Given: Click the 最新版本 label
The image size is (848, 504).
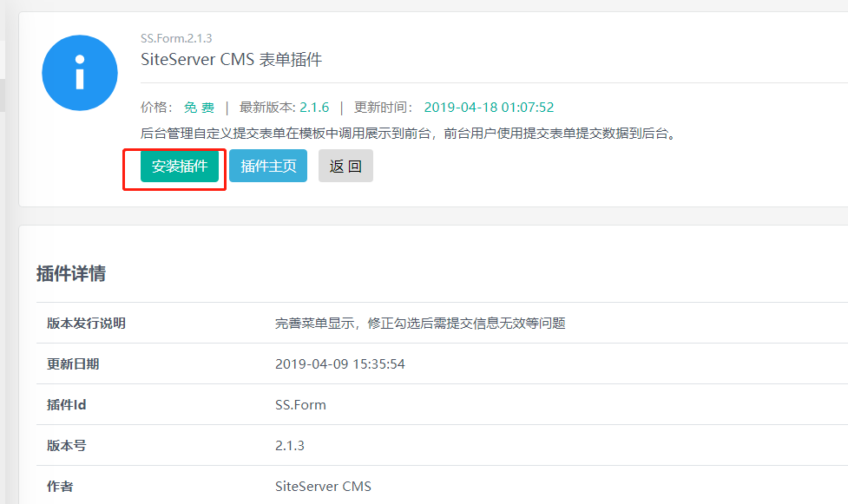Looking at the screenshot, I should click(x=267, y=108).
